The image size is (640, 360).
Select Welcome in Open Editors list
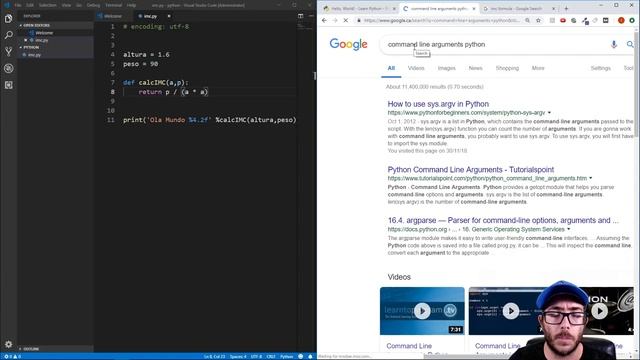tap(44, 33)
